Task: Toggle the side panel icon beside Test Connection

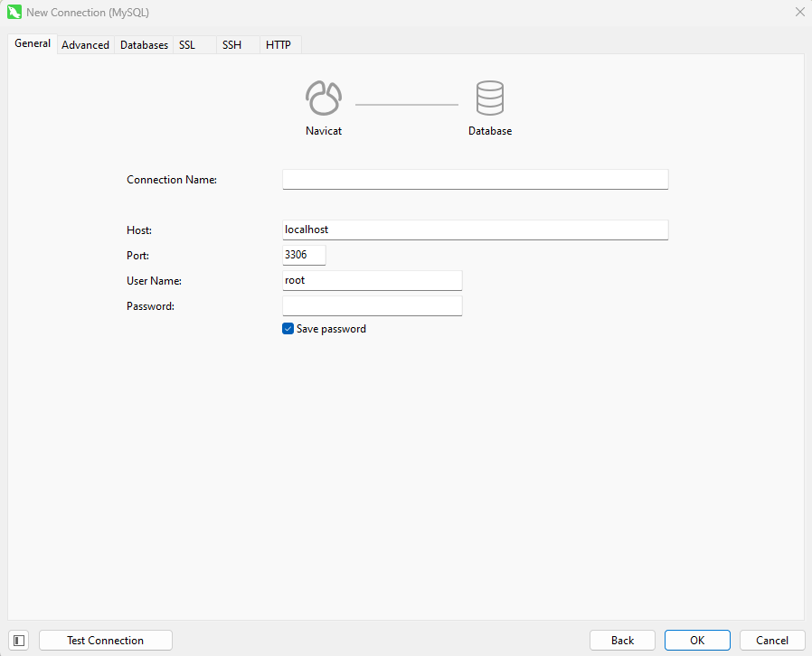Action: (x=19, y=641)
